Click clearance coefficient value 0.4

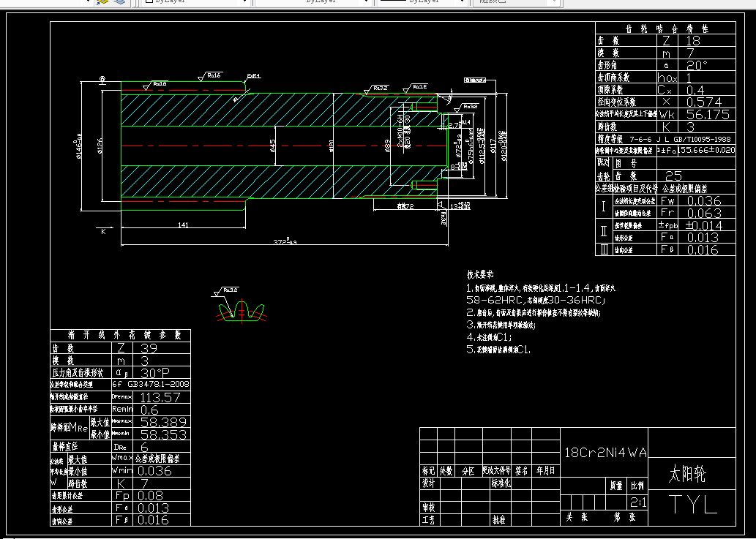pyautogui.click(x=695, y=90)
